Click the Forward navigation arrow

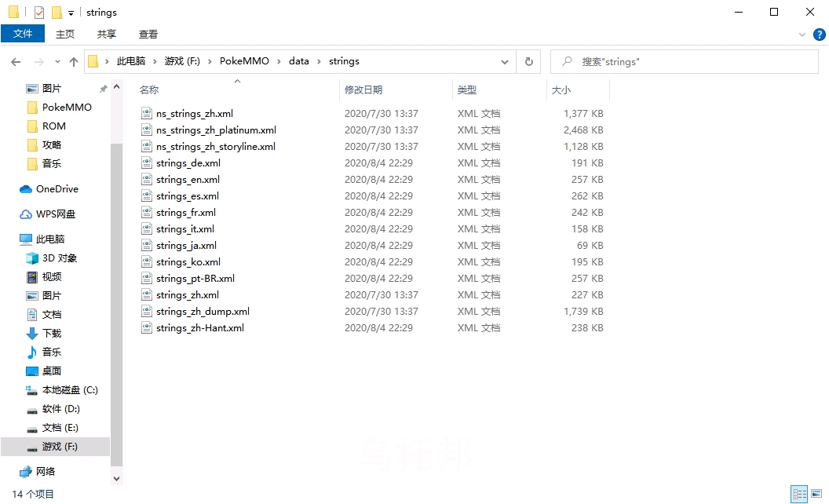(x=39, y=62)
